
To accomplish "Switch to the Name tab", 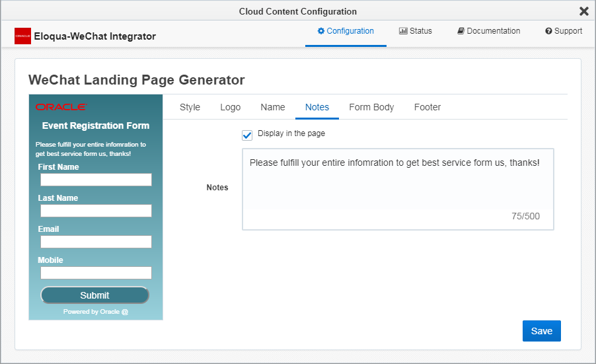I will (x=272, y=107).
